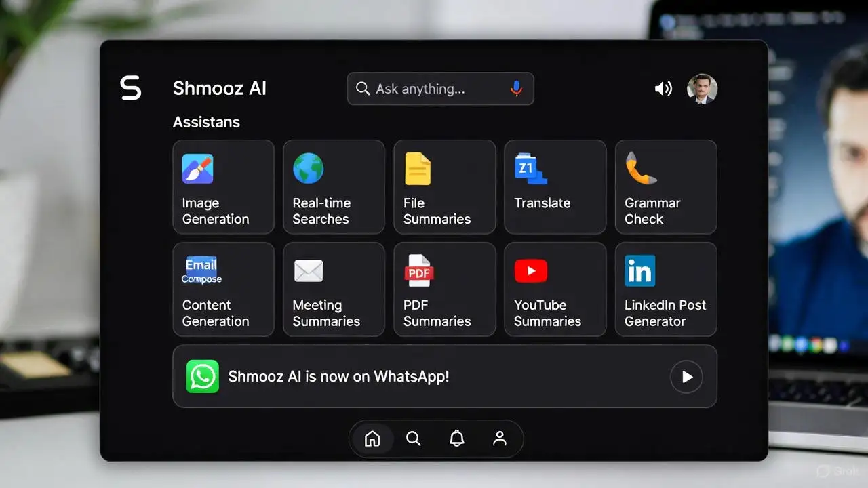Open the user profile avatar
This screenshot has height=488, width=868.
point(702,89)
